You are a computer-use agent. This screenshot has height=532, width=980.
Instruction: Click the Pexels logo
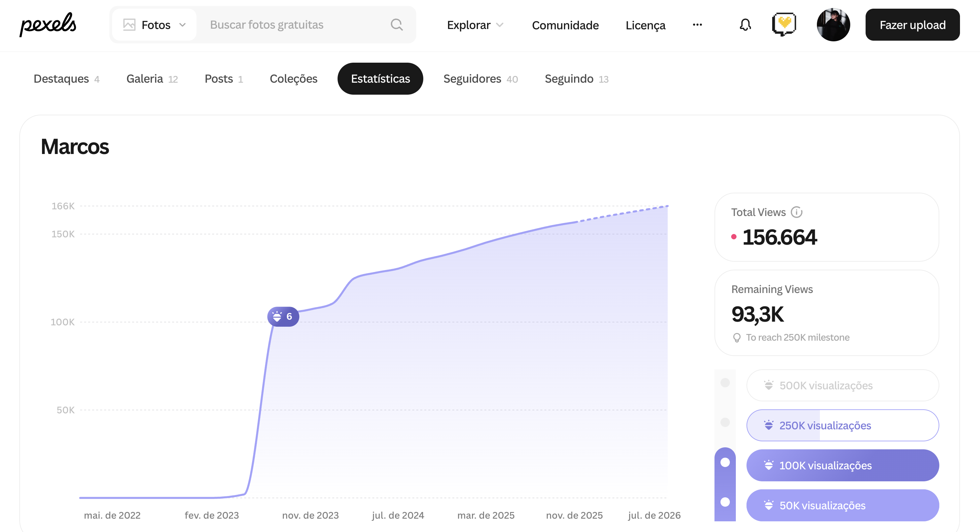coord(48,25)
